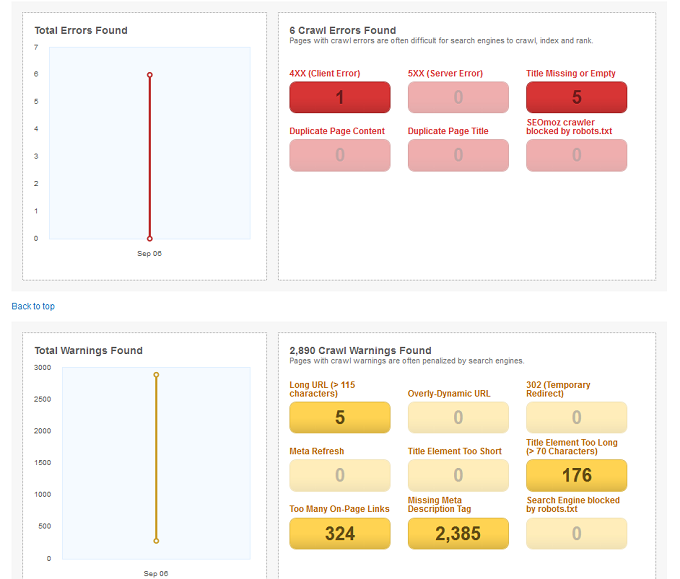The height and width of the screenshot is (579, 680).
Task: Open SEOmoz crawler blocked by robots.txt count
Action: click(x=576, y=155)
